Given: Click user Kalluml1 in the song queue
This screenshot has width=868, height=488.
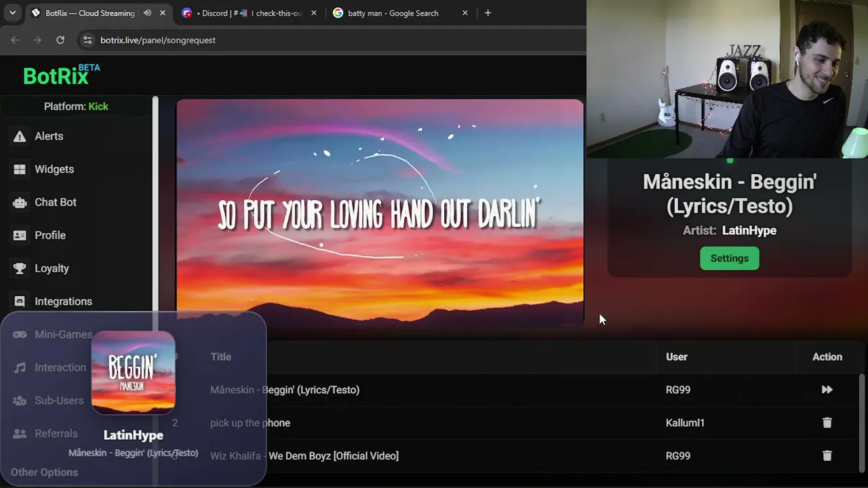Looking at the screenshot, I should click(x=685, y=423).
